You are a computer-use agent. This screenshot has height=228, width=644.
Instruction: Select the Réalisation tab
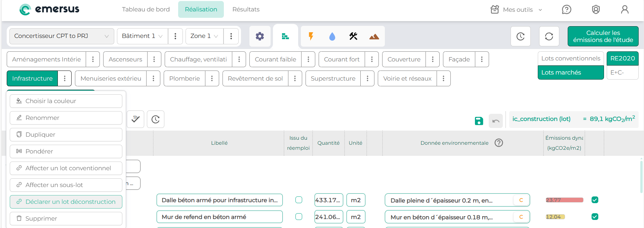pyautogui.click(x=201, y=9)
